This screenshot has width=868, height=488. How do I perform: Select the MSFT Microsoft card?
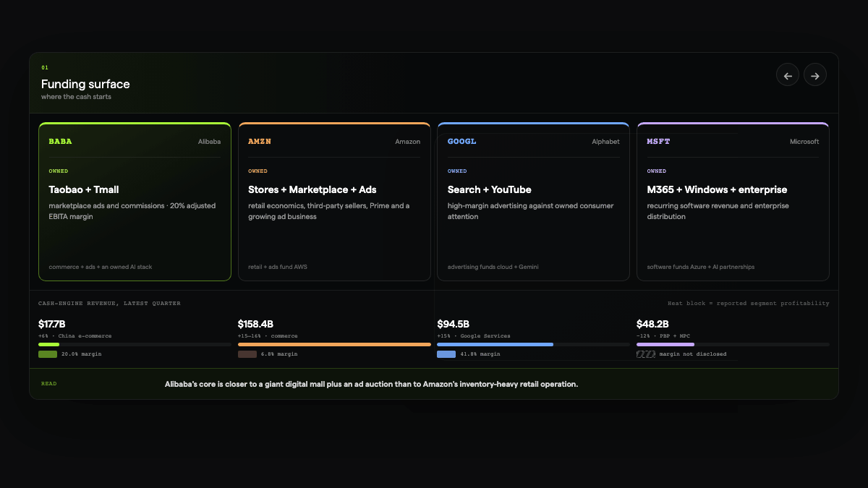[x=733, y=202]
